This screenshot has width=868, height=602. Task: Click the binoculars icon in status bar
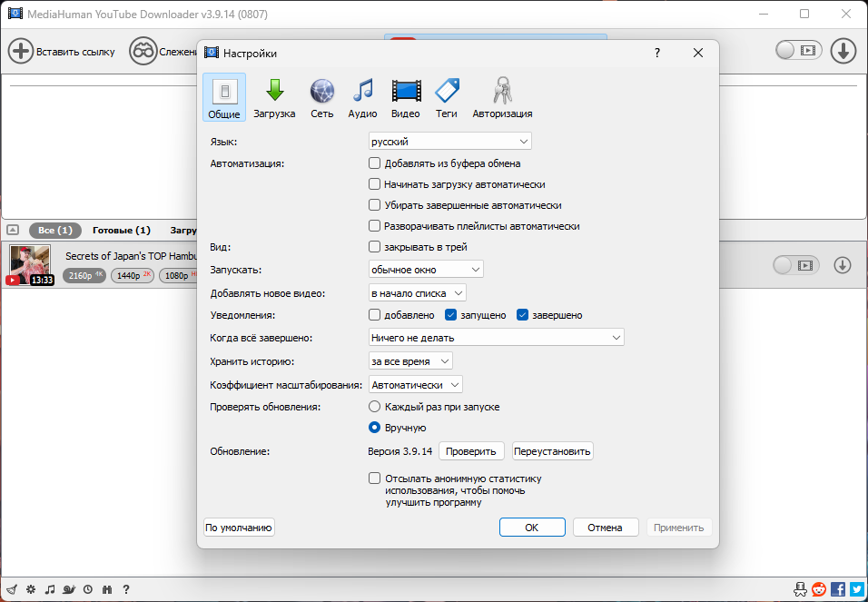(107, 589)
